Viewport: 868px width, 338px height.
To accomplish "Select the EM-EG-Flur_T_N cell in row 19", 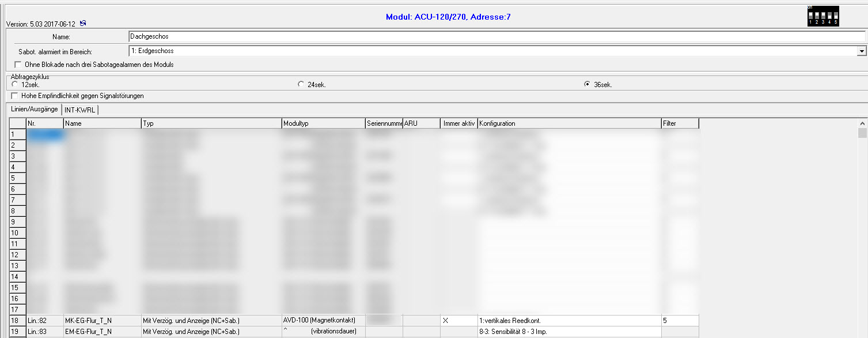I will coord(101,331).
